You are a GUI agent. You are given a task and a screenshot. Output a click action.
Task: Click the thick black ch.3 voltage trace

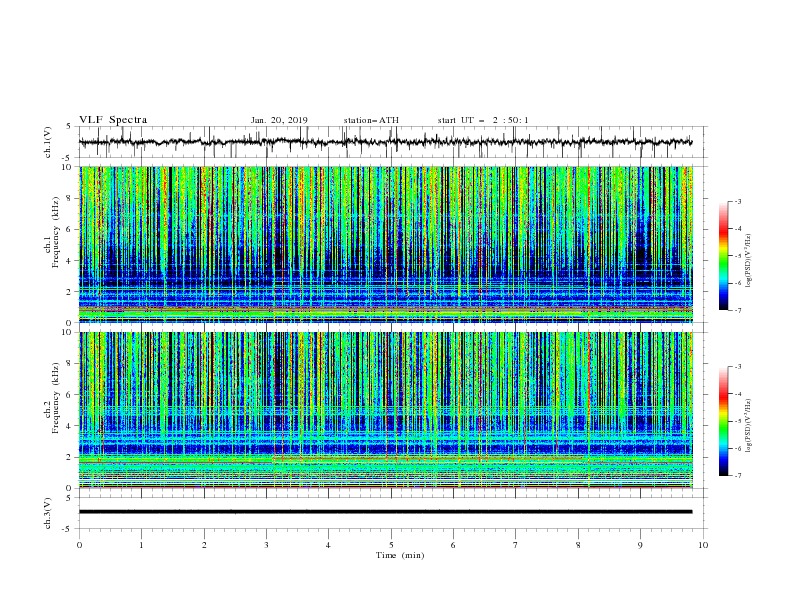[x=385, y=512]
